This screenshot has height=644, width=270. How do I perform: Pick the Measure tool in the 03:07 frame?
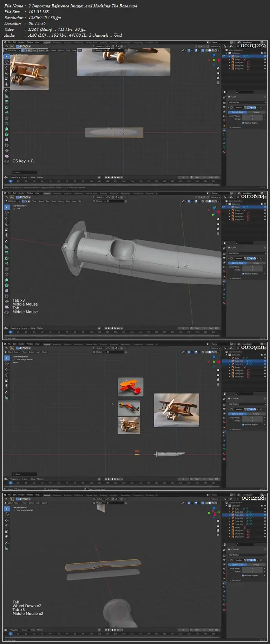(7, 96)
